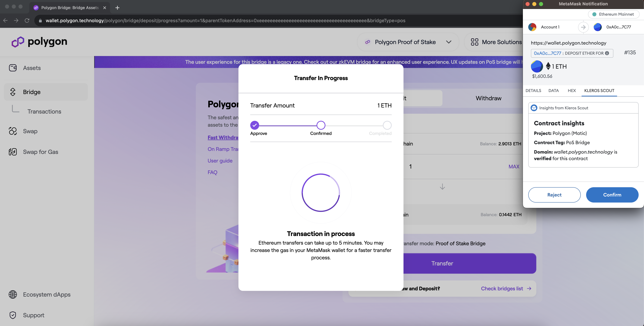Click the info icon beside DEPOSIT ETHER FOR
Viewport: 644px width, 326px height.
pyautogui.click(x=607, y=53)
